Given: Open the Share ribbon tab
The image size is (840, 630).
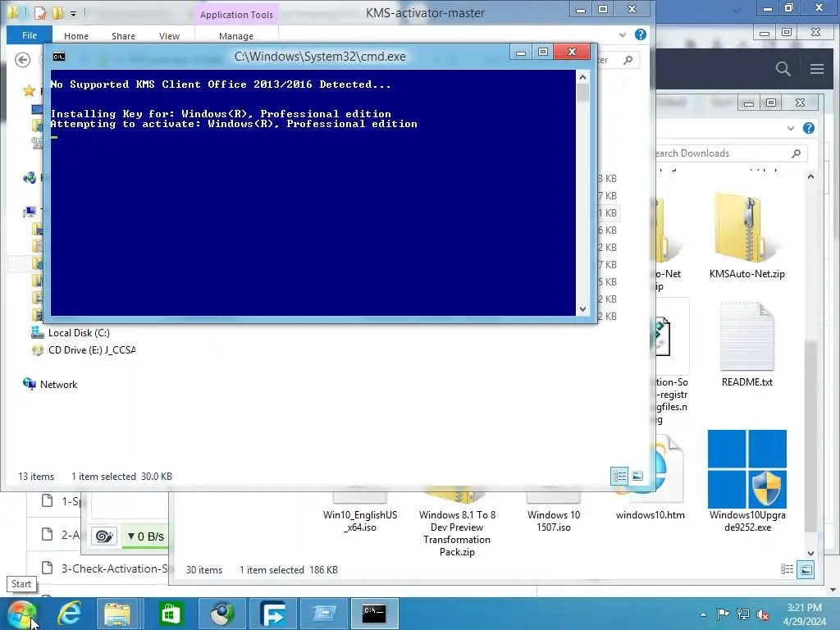Looking at the screenshot, I should tap(123, 36).
